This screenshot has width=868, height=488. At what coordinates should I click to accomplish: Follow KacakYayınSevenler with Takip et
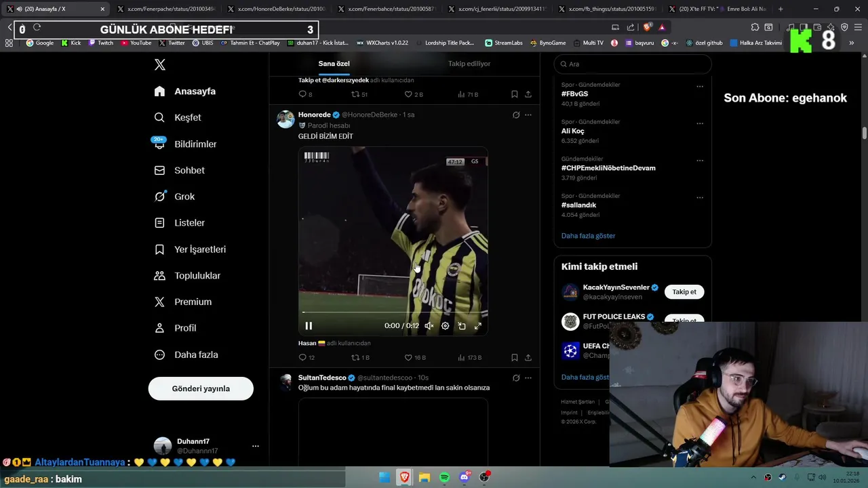point(684,291)
